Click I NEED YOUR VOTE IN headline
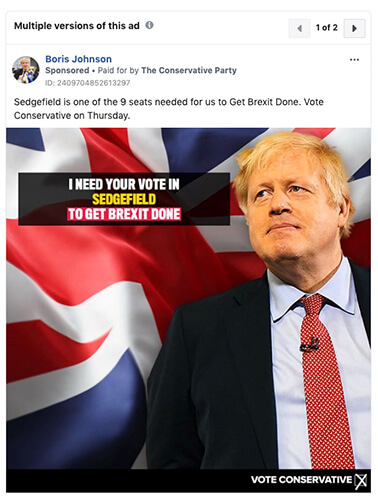Viewport: 378px width, 500px height. coord(124,184)
